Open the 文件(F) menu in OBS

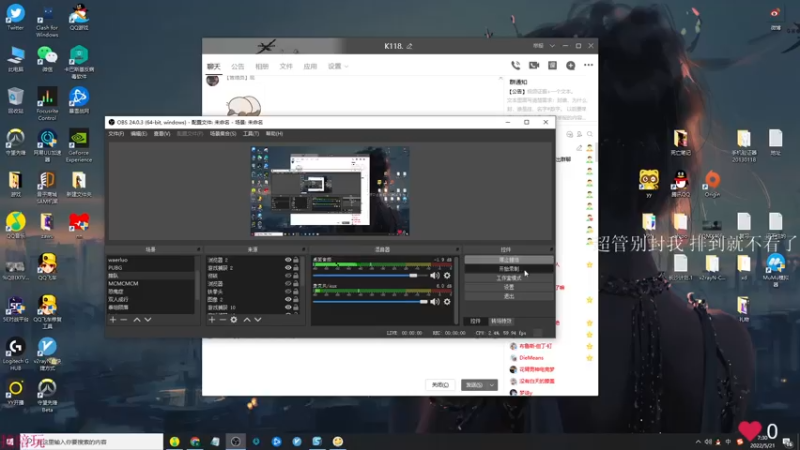point(116,134)
